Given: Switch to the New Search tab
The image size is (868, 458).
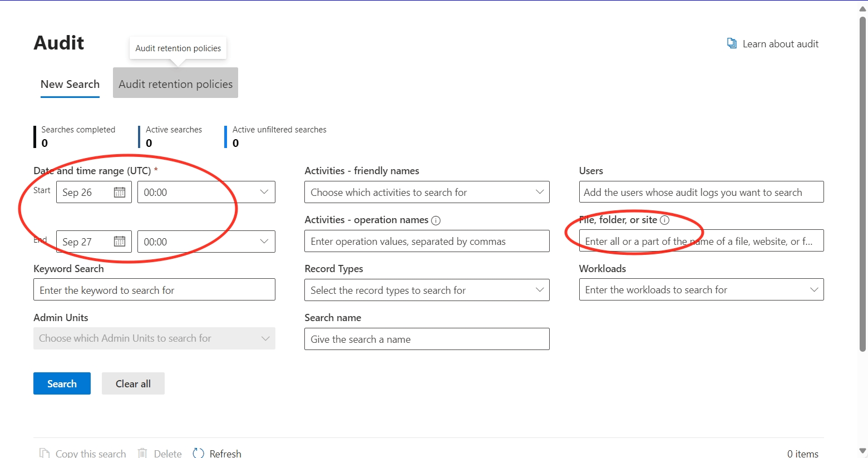Looking at the screenshot, I should coord(70,84).
